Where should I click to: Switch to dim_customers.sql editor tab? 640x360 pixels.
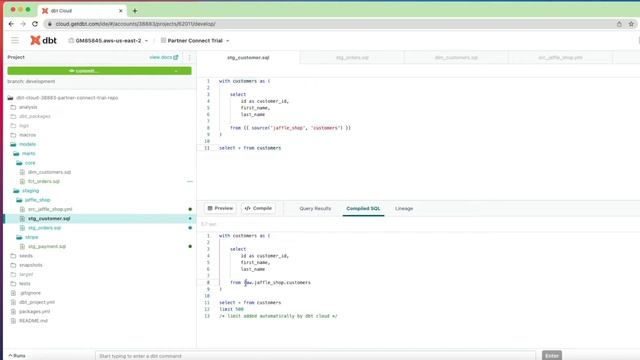456,58
